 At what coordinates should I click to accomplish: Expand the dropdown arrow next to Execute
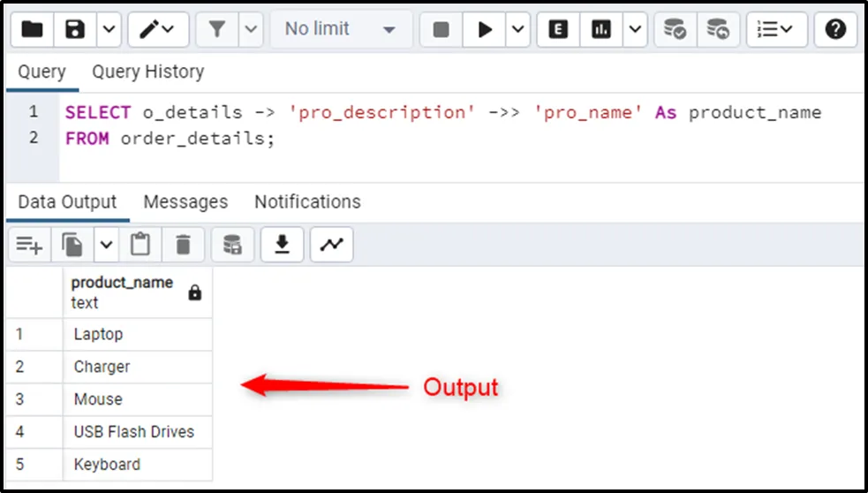[x=517, y=29]
